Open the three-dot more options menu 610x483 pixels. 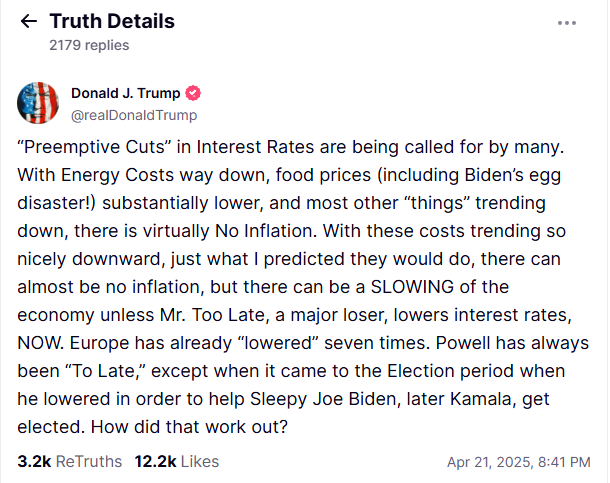coord(566,23)
